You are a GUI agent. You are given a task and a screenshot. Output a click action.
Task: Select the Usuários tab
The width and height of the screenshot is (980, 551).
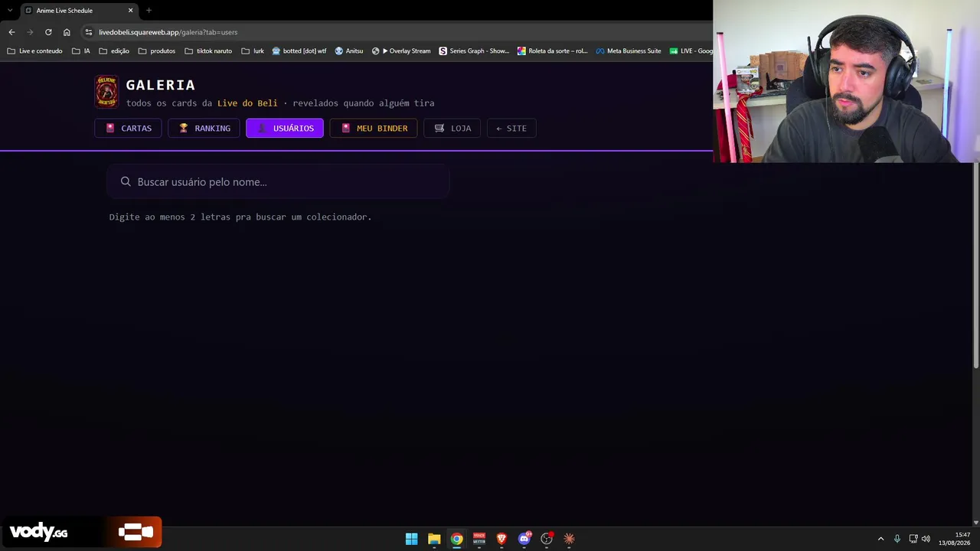[285, 128]
